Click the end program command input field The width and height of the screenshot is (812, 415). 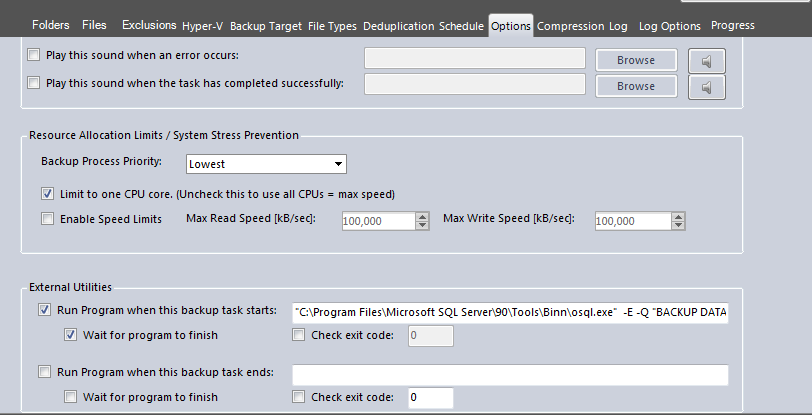pyautogui.click(x=510, y=375)
